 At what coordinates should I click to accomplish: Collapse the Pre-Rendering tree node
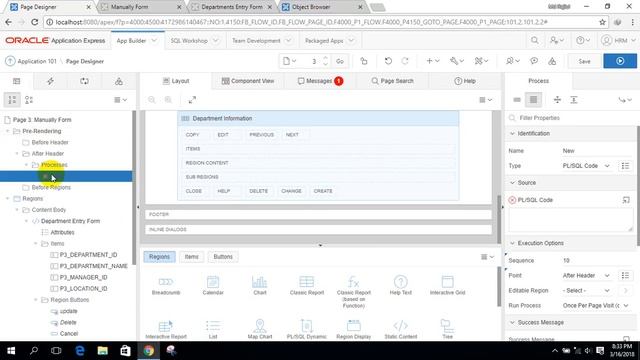(x=7, y=131)
